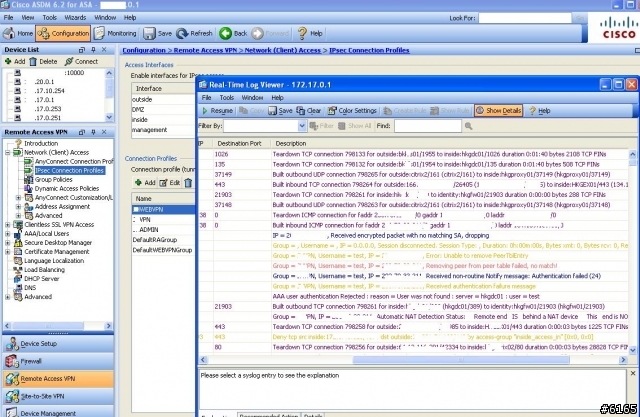Image resolution: width=640 pixels, height=417 pixels.
Task: Clear the Real-Time Log Viewer entries
Action: (309, 111)
